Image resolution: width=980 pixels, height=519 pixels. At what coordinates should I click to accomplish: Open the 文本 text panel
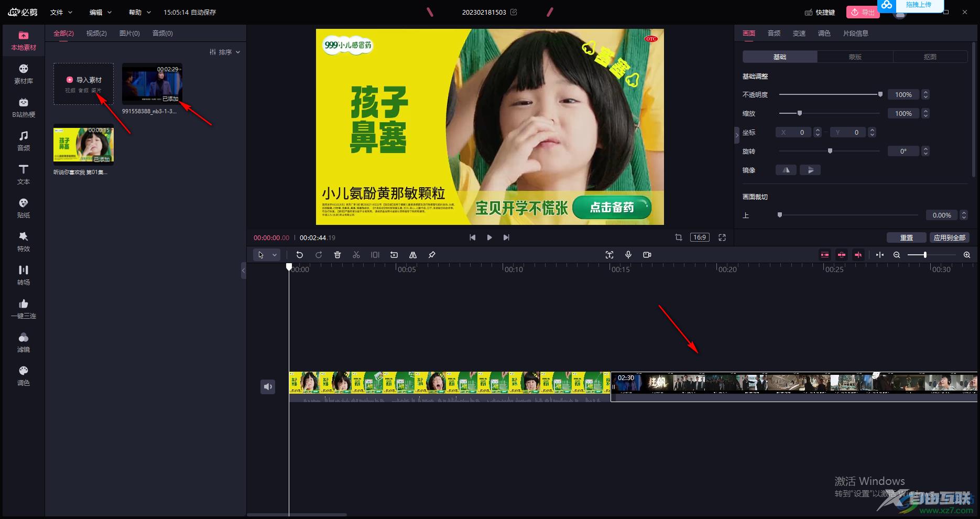[x=24, y=175]
